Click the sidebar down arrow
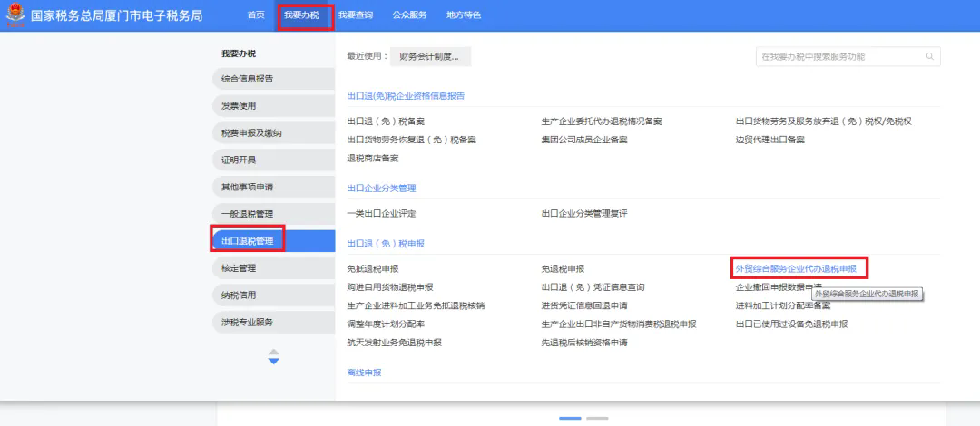This screenshot has width=980, height=426. [274, 361]
